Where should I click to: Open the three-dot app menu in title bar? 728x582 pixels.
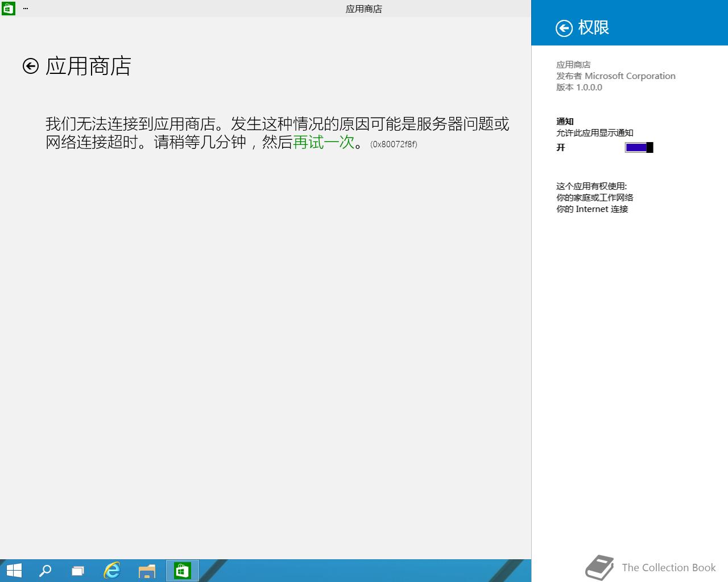26,9
